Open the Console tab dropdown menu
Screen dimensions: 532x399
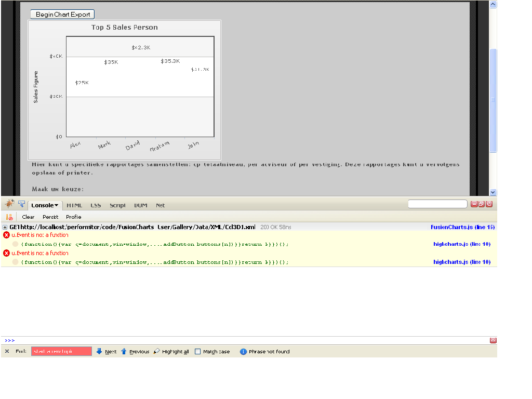pyautogui.click(x=56, y=205)
